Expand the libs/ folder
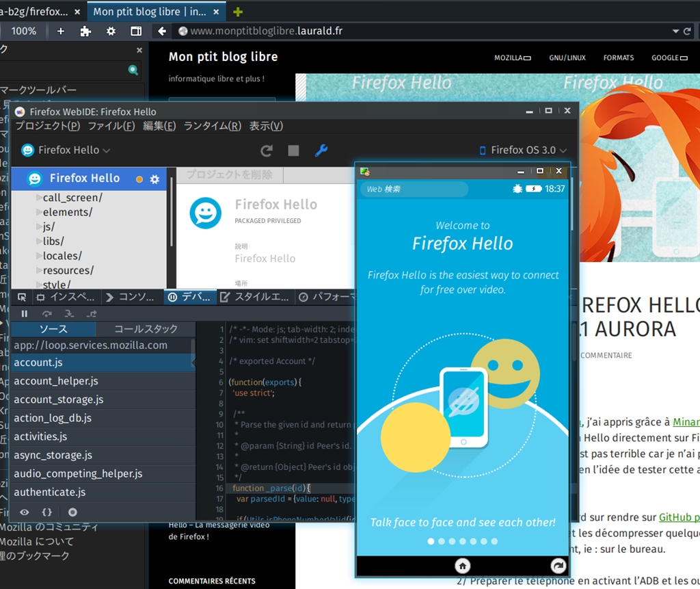 (39, 241)
